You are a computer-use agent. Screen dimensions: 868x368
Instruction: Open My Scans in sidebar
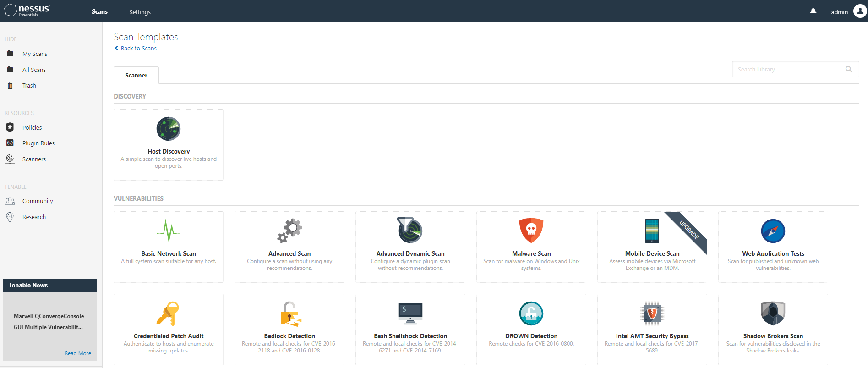pyautogui.click(x=35, y=54)
